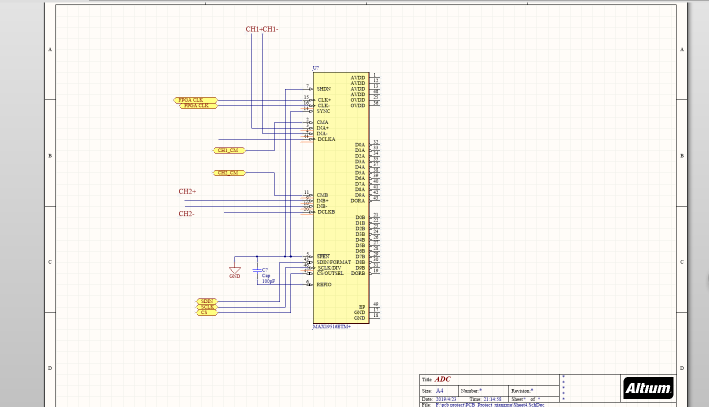Click the DCLKA pin label
Screen dimensions: 709x407
(x=326, y=139)
